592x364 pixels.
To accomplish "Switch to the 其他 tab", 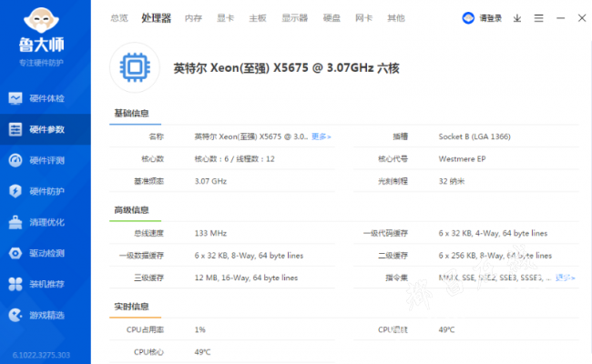I will pos(396,18).
